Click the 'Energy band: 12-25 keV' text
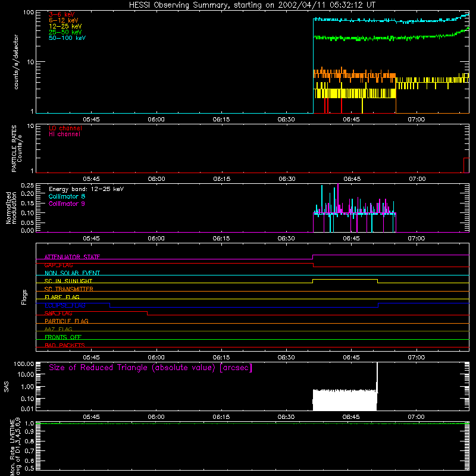Screen dimensions: 476x476 pyautogui.click(x=86, y=189)
